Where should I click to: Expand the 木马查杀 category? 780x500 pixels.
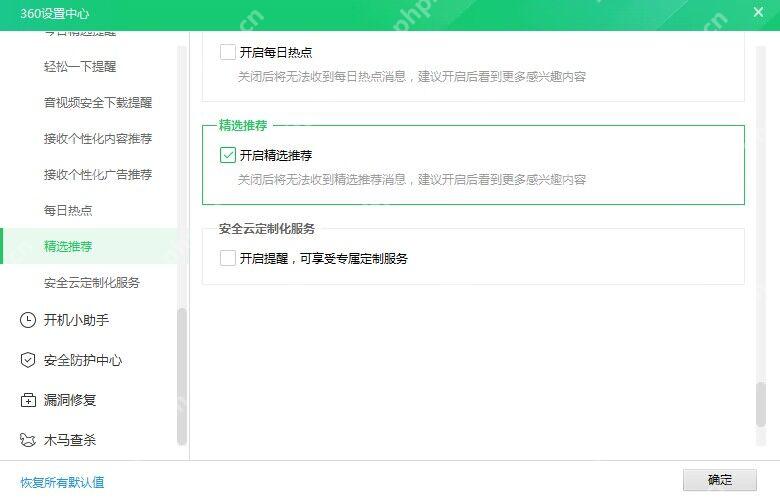point(70,440)
